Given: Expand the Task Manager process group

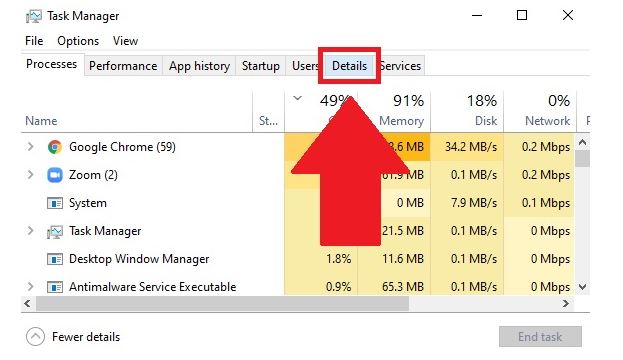Looking at the screenshot, I should 30,230.
